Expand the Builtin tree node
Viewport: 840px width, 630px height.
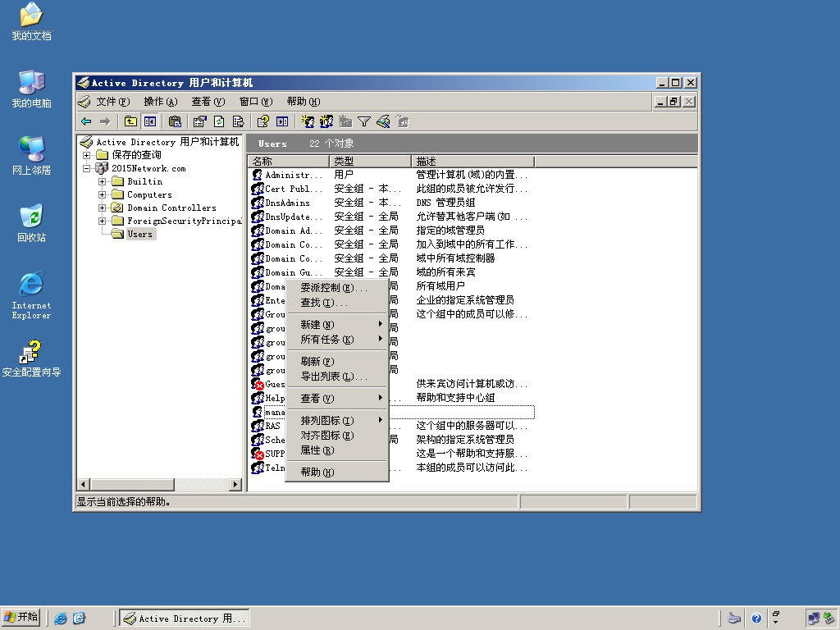pyautogui.click(x=102, y=181)
